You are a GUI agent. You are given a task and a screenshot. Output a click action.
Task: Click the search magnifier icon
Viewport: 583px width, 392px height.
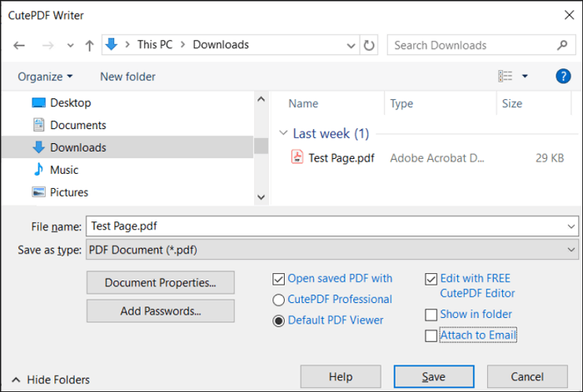pos(562,45)
